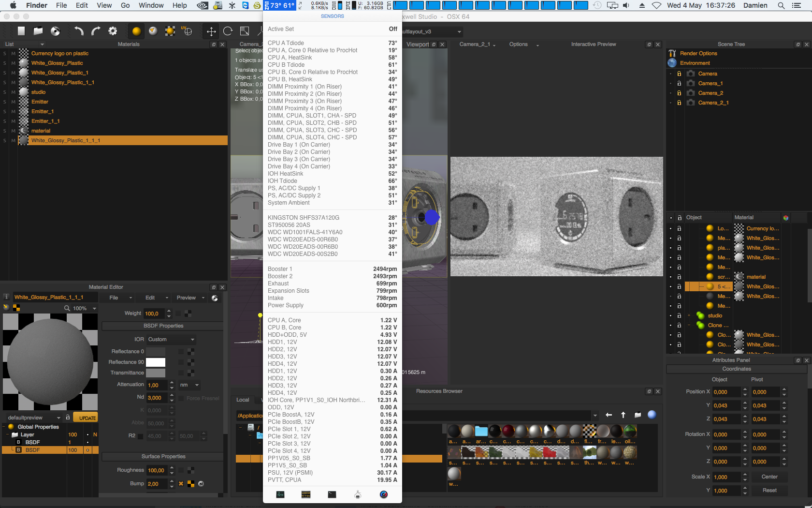Open the IOR Custom dropdown
The image size is (812, 508).
(x=171, y=340)
